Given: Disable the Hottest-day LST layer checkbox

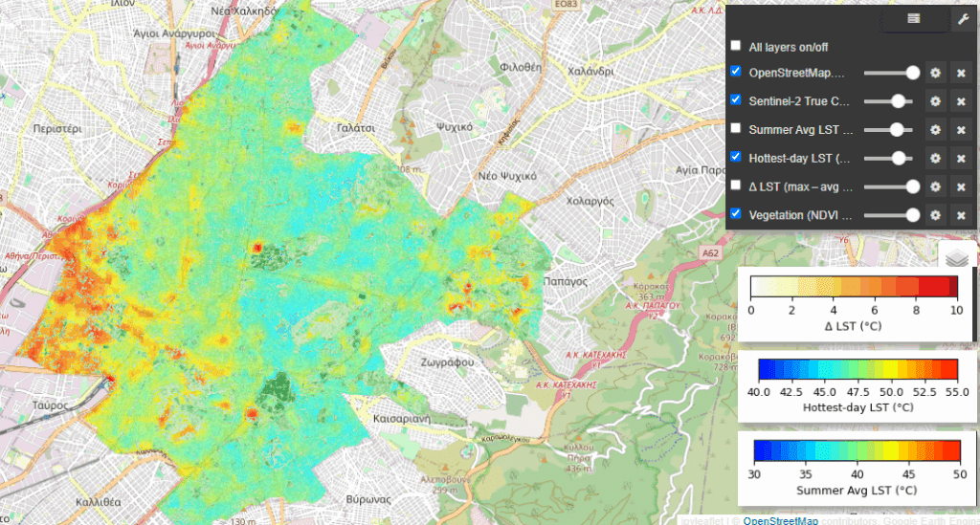Looking at the screenshot, I should [x=736, y=157].
